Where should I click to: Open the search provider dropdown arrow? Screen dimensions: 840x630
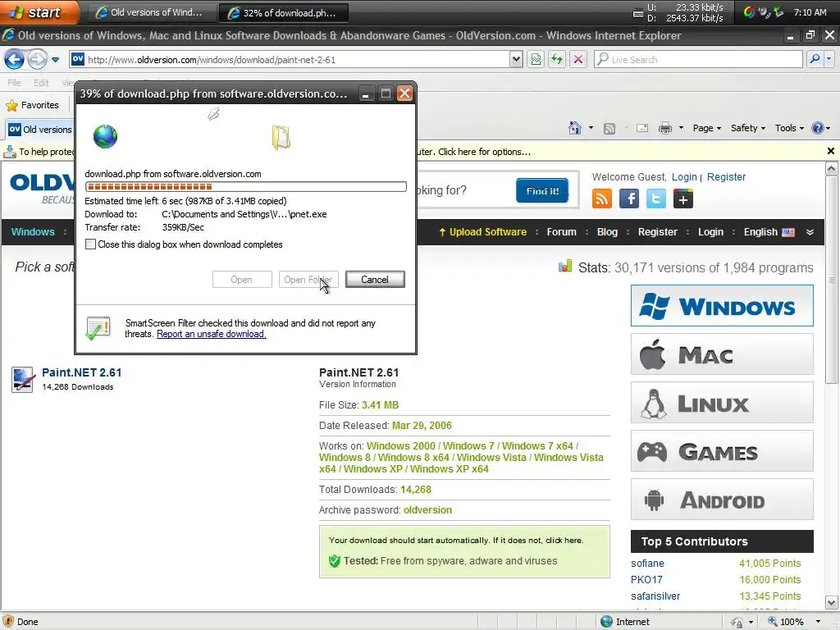pyautogui.click(x=829, y=59)
